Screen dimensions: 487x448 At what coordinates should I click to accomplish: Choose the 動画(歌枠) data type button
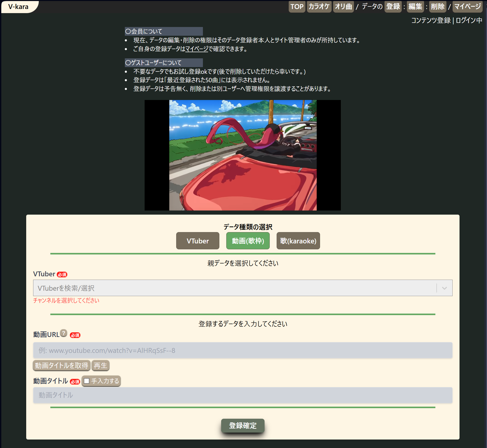tap(248, 241)
